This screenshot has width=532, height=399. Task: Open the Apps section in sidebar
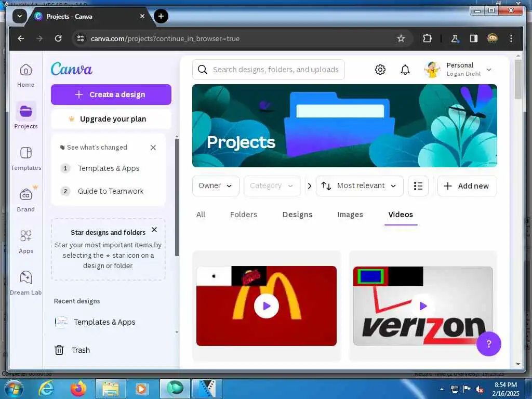26,242
